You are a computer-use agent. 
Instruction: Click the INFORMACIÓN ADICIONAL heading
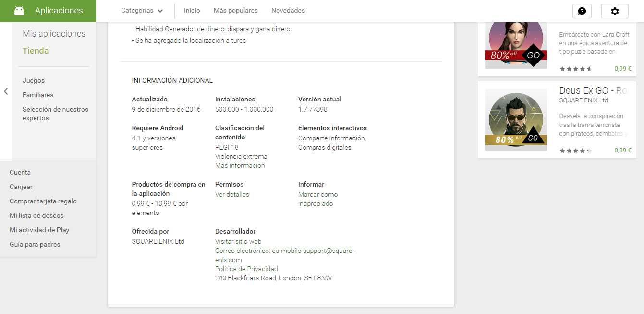[172, 81]
